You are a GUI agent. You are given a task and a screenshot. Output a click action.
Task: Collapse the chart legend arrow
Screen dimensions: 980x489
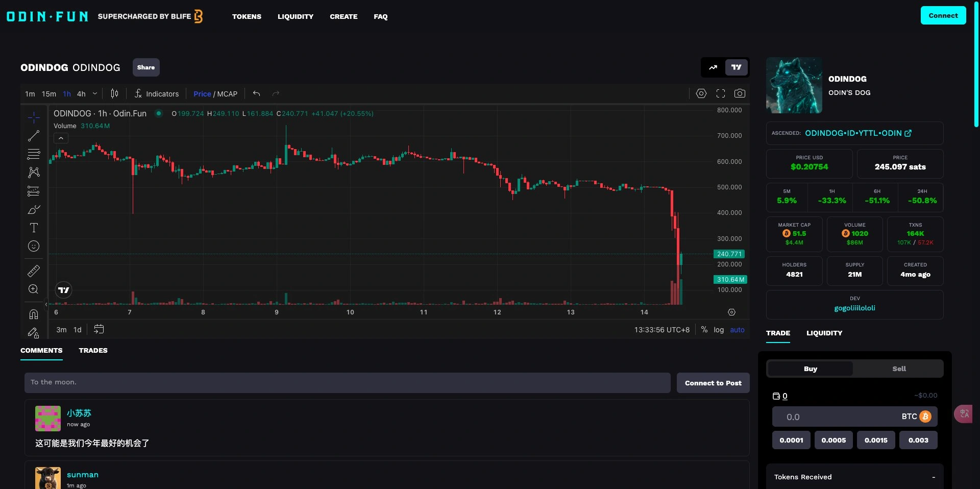coord(61,138)
